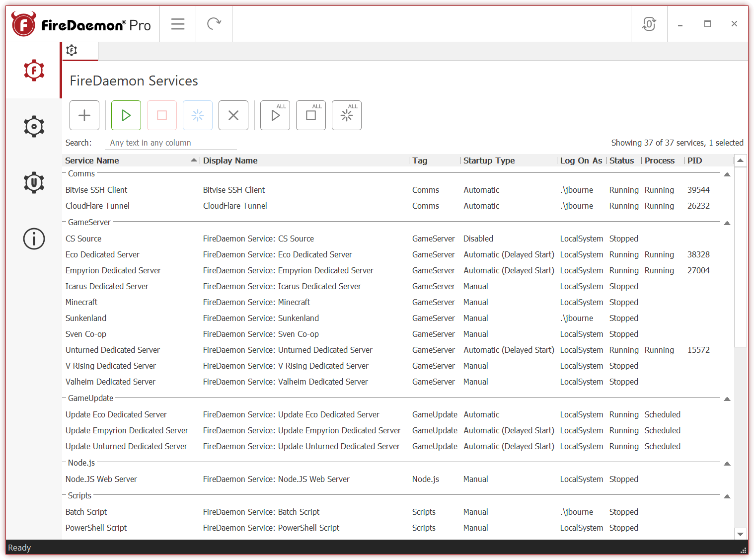
Task: Start ALL services
Action: pos(275,115)
